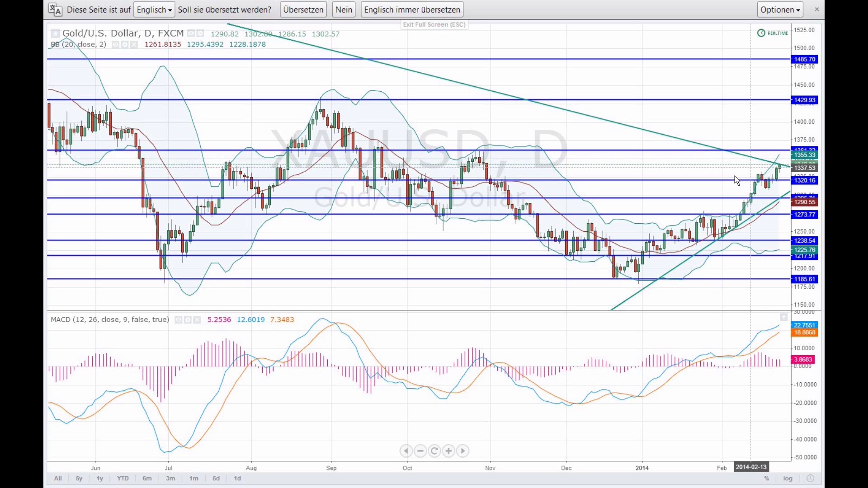
Task: Toggle percent scale mode
Action: pyautogui.click(x=767, y=479)
